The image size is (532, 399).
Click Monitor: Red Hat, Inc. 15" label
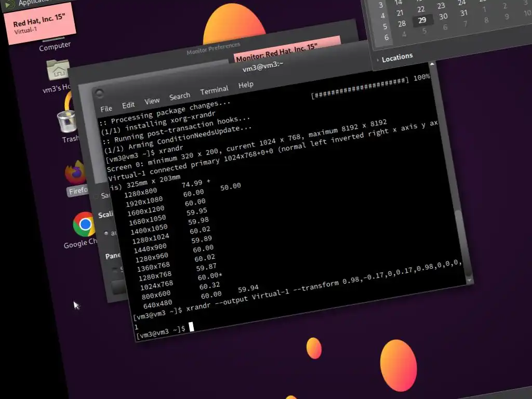[276, 52]
